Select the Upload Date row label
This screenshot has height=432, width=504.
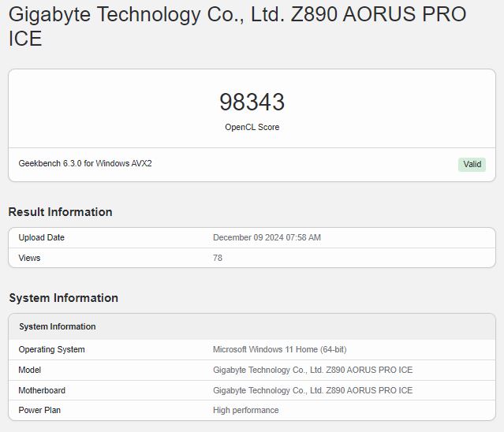(x=42, y=238)
